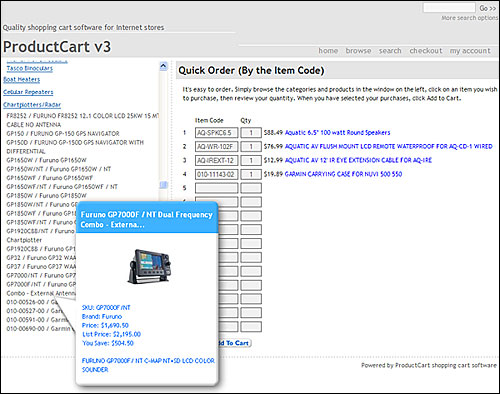
Task: Click You Save: $504.50 in the popup
Action: pyautogui.click(x=108, y=343)
